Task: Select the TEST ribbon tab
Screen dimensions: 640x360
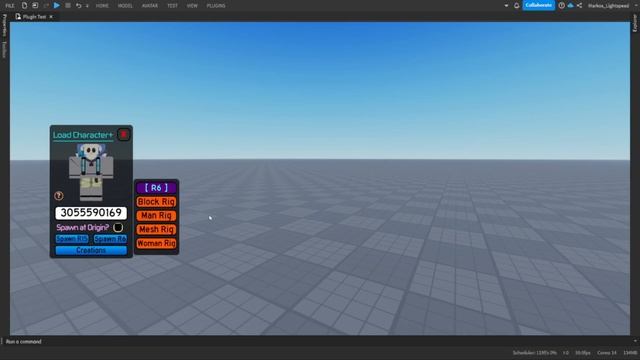Action: click(x=172, y=6)
